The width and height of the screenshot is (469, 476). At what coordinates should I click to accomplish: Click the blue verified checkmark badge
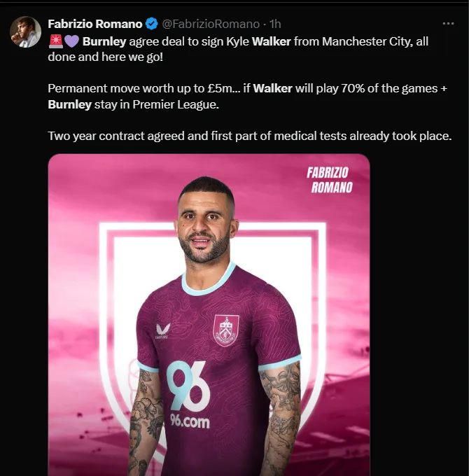point(152,24)
